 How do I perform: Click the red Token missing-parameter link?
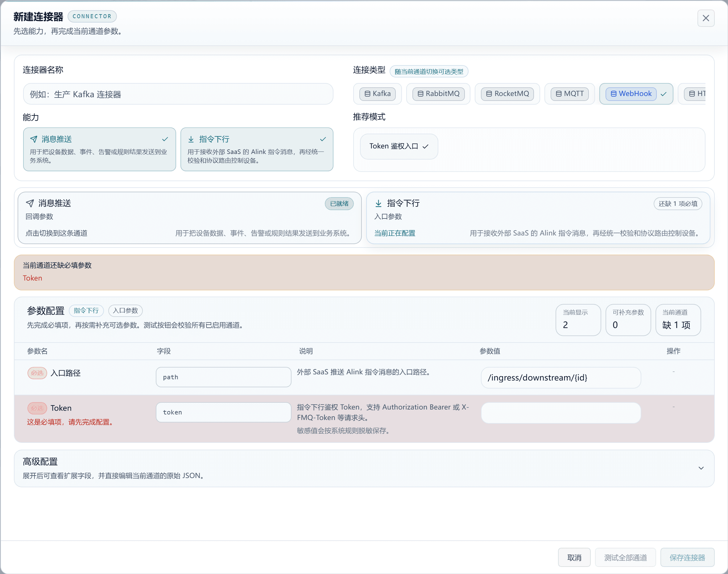33,278
